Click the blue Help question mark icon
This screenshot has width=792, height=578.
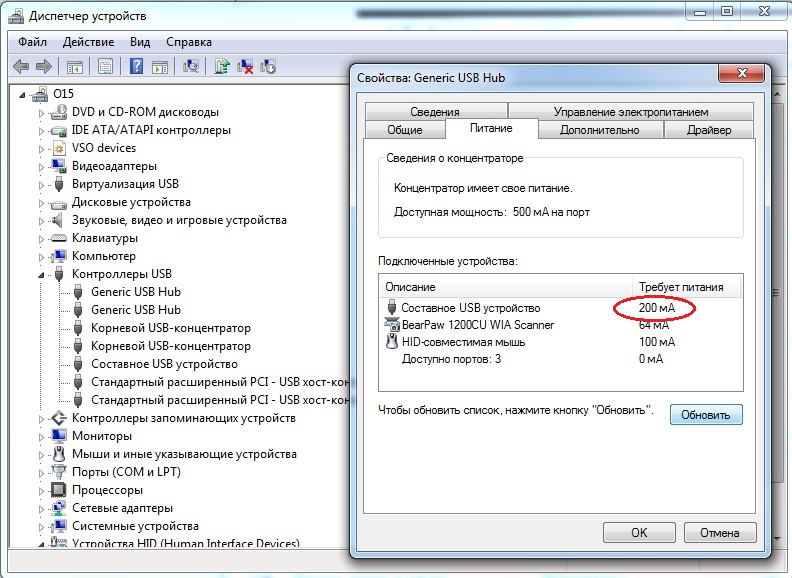click(136, 66)
